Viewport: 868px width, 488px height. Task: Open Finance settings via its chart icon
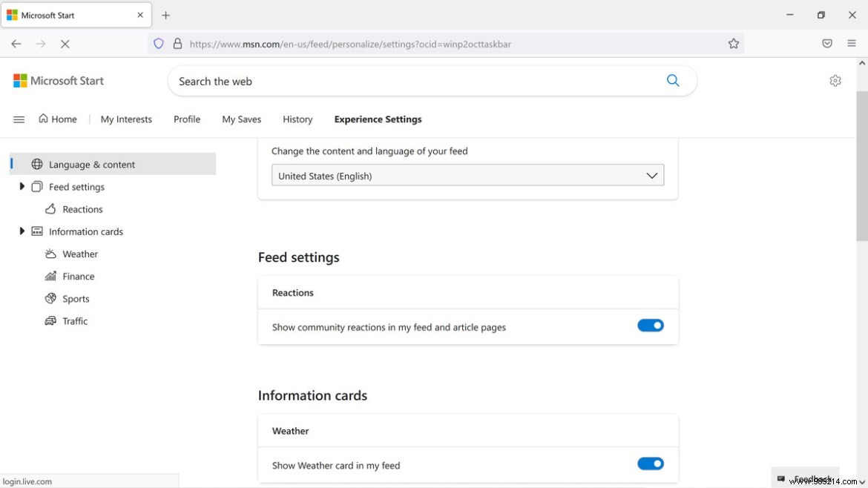point(50,276)
